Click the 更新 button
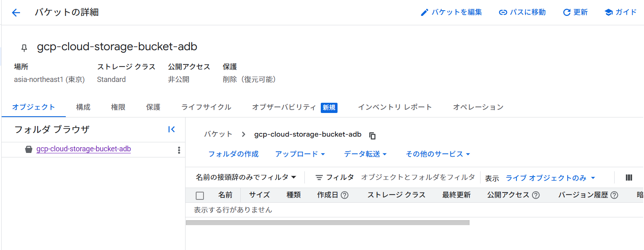Viewport: 644px width, 250px height. point(575,12)
